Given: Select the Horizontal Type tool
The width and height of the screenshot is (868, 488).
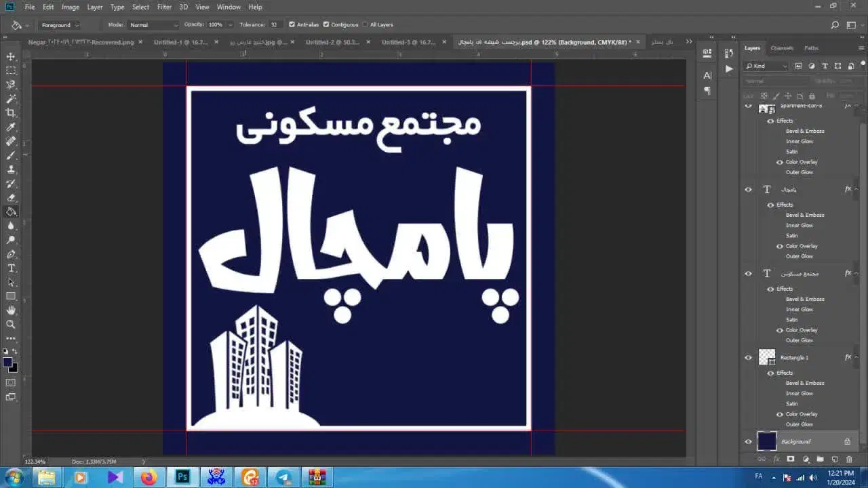Looking at the screenshot, I should pyautogui.click(x=11, y=268).
